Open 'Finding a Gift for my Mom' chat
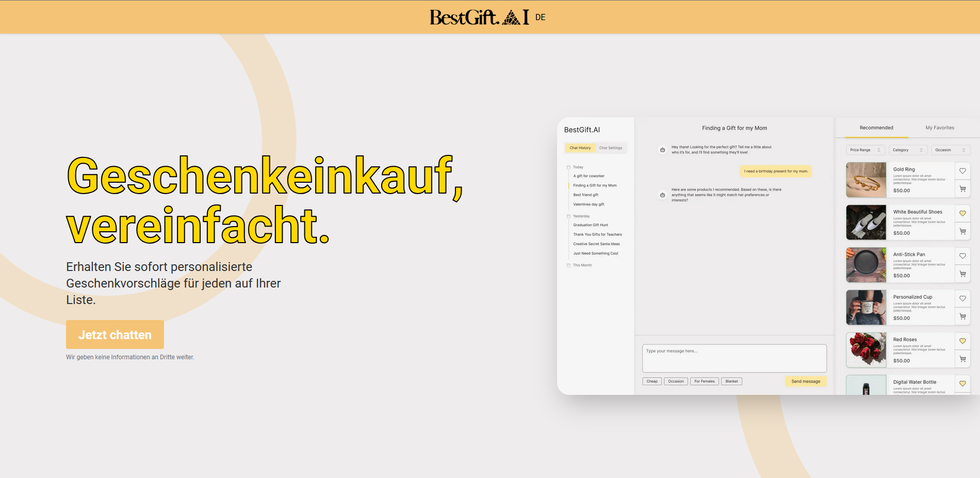Viewport: 980px width, 478px height. click(595, 185)
